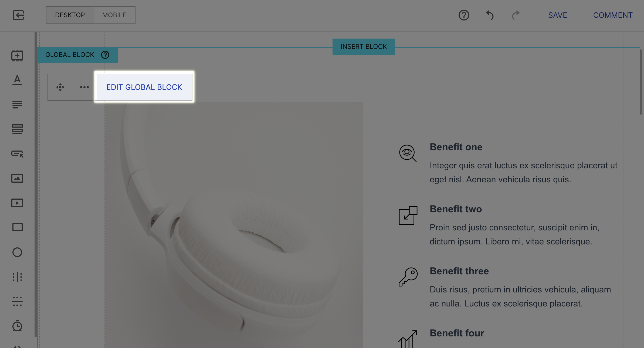Select the 'Benefit three' heading text

tap(459, 271)
